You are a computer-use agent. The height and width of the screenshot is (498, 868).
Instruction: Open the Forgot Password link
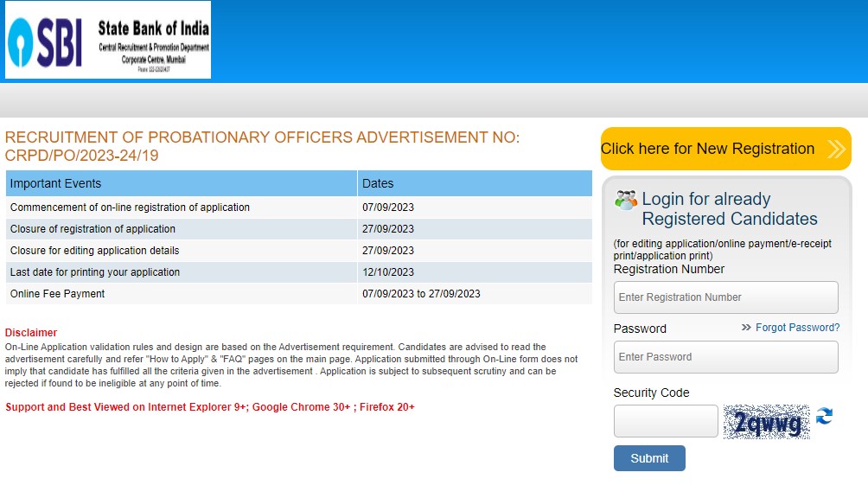pos(797,328)
